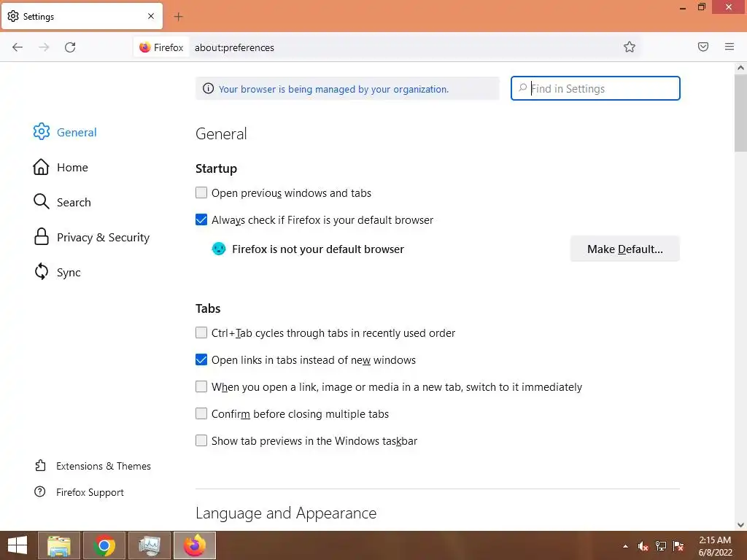The image size is (747, 560).
Task: Click the forward navigation arrow
Action: [44, 47]
